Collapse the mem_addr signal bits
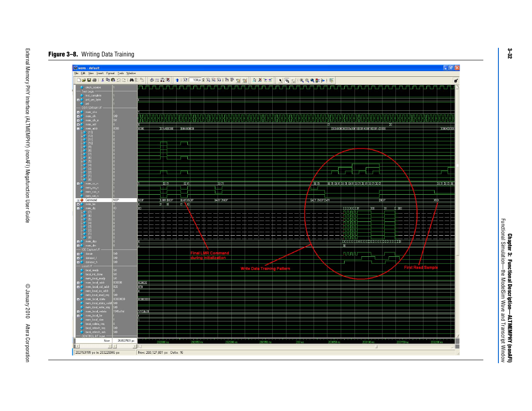 [78, 128]
